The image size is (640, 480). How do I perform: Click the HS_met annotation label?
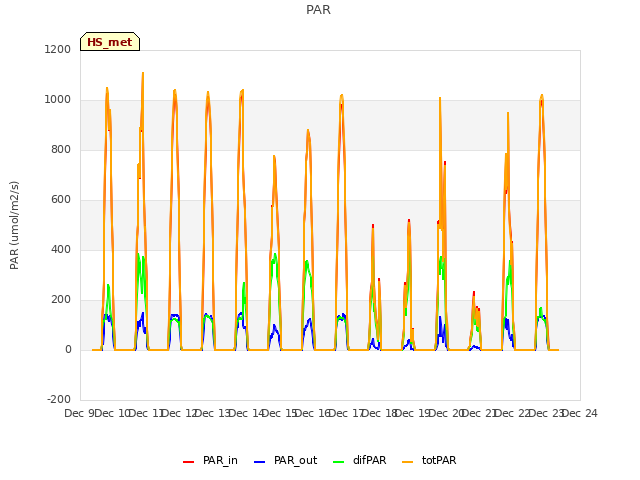(x=110, y=42)
